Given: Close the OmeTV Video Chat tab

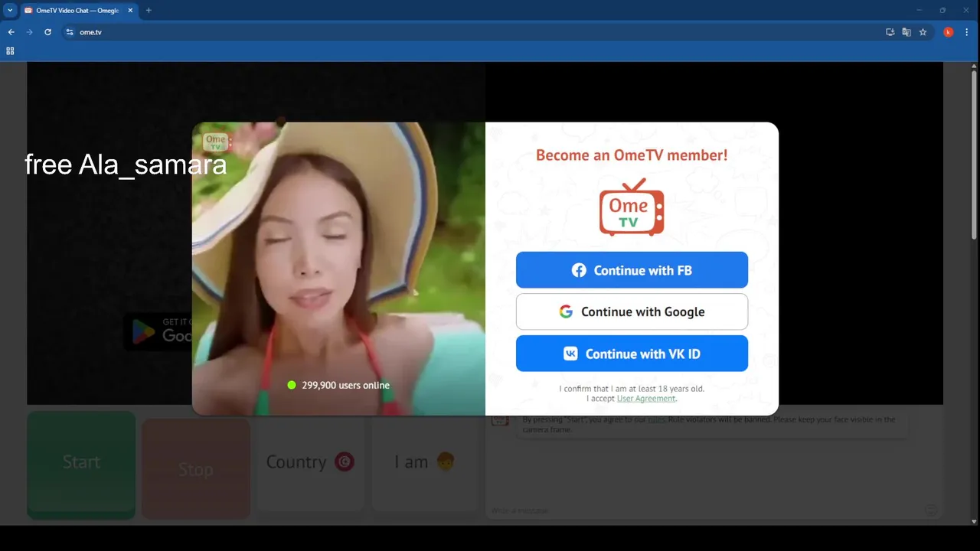Looking at the screenshot, I should (x=129, y=11).
